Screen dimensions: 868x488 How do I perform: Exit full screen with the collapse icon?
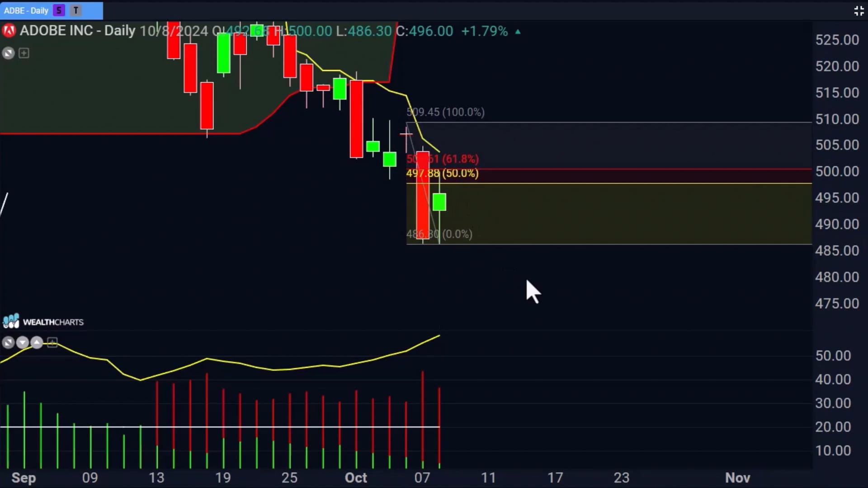click(x=859, y=11)
